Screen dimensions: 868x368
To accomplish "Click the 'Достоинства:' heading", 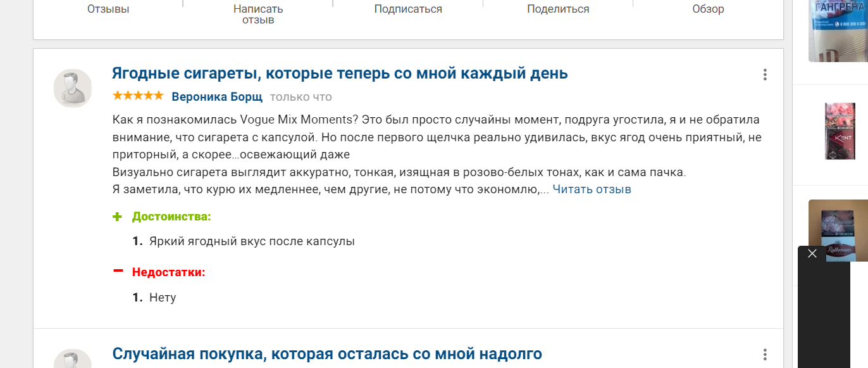I will (171, 217).
